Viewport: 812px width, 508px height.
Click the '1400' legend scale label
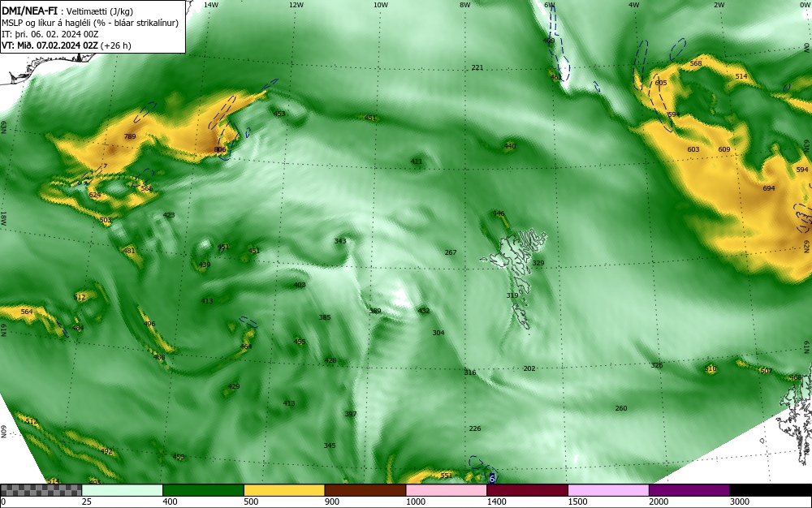tap(497, 502)
